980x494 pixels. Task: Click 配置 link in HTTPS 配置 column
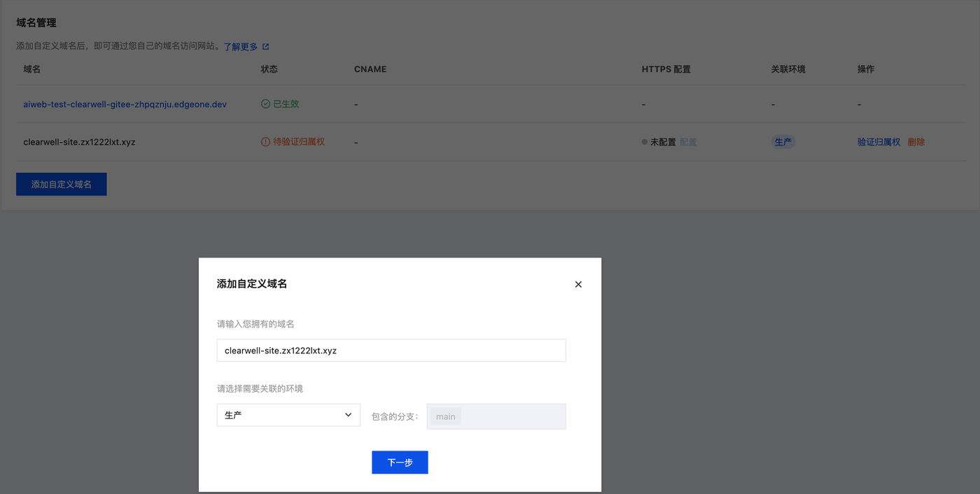[688, 142]
